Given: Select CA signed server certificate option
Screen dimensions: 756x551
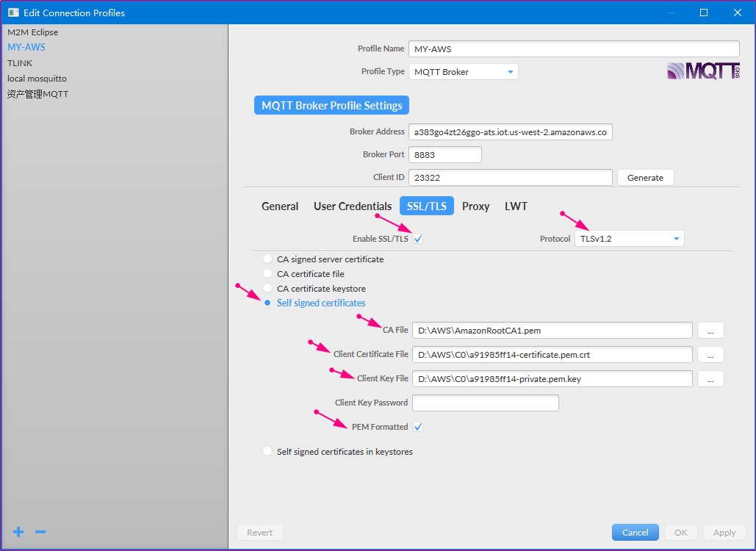Looking at the screenshot, I should tap(267, 259).
